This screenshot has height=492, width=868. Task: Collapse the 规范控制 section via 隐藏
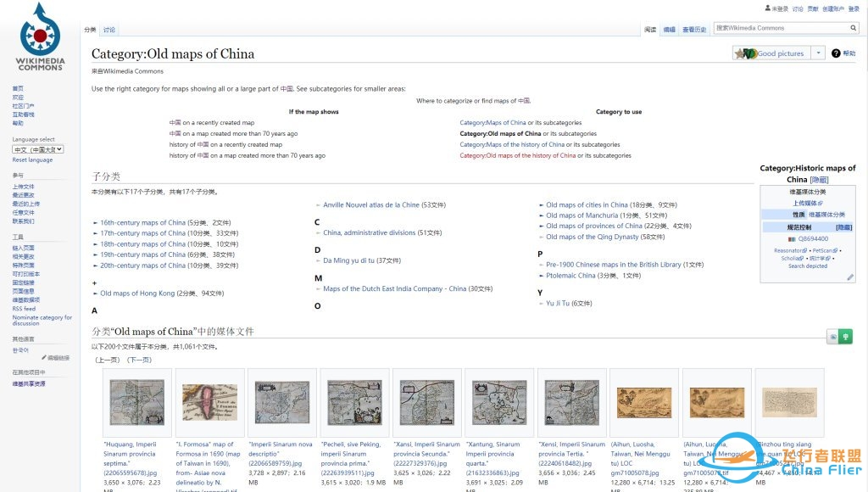point(843,227)
